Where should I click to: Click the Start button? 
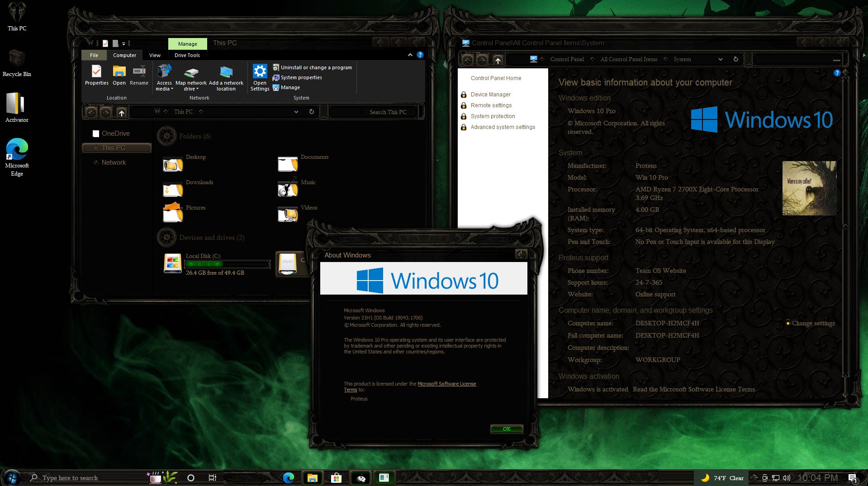click(12, 477)
